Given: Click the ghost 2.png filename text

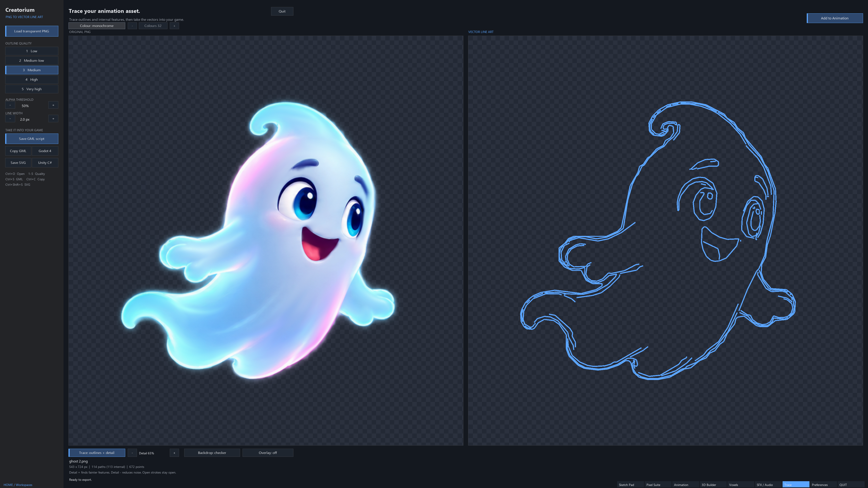Looking at the screenshot, I should (x=78, y=461).
